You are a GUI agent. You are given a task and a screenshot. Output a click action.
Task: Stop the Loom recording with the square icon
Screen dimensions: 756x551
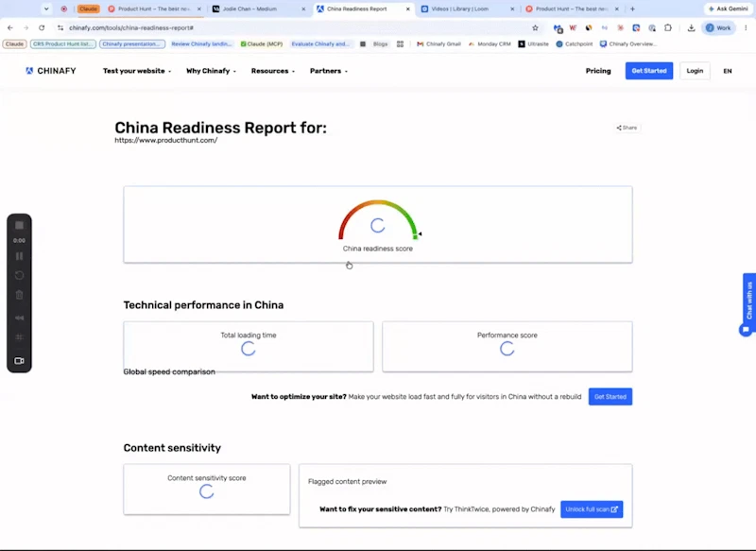click(19, 225)
